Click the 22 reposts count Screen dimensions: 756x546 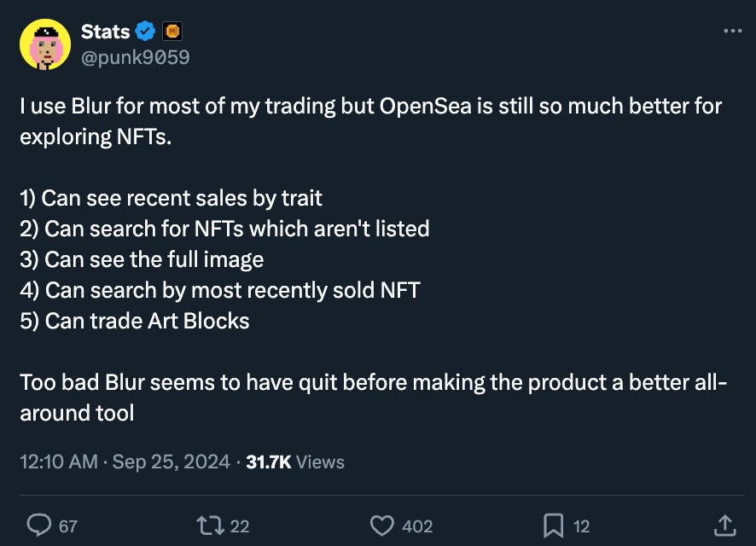click(240, 526)
